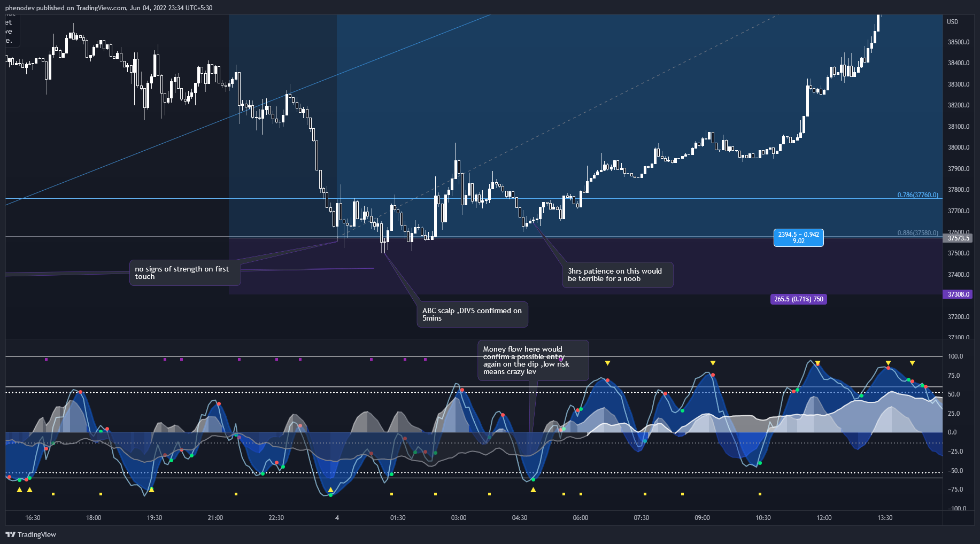Viewport: 980px width, 544px height.
Task: Click the 06:00 time axis label
Action: (x=581, y=518)
